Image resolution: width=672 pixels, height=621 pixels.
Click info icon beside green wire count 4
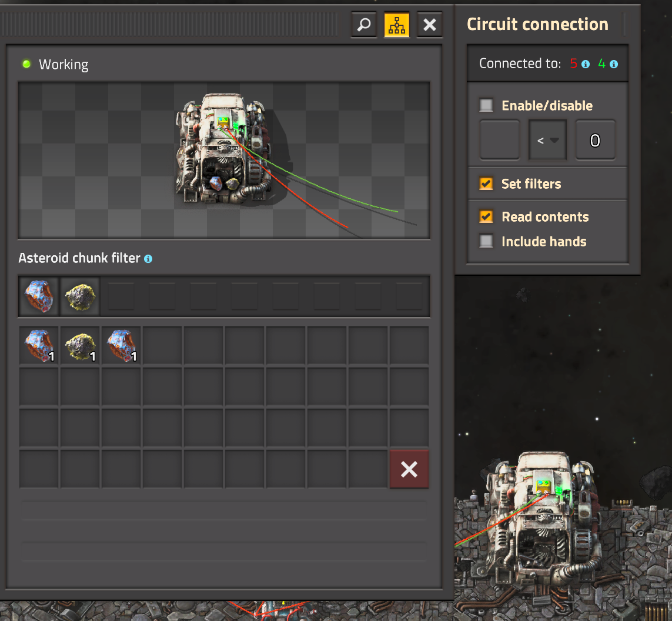[x=614, y=64]
